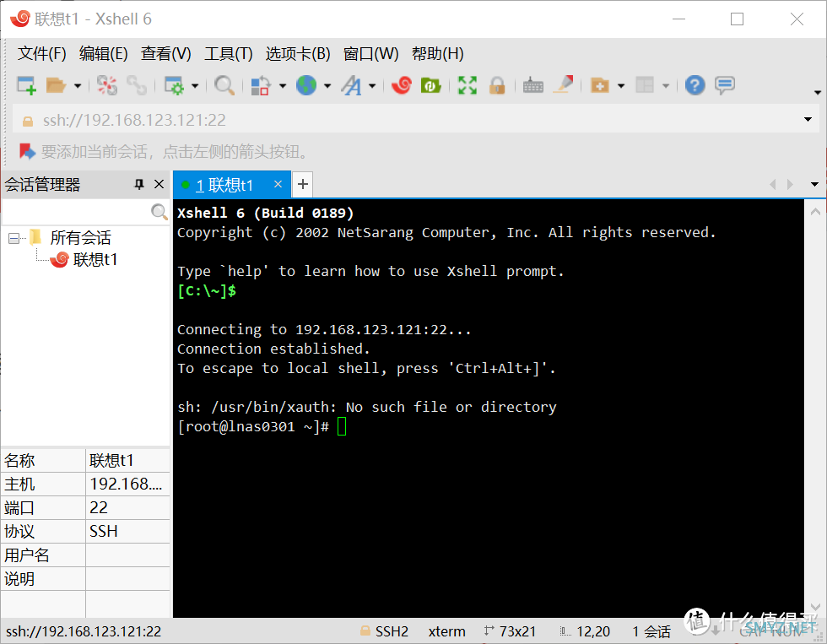Image resolution: width=827 pixels, height=644 pixels.
Task: Launch Xmanager red swirl icon
Action: pos(402,85)
